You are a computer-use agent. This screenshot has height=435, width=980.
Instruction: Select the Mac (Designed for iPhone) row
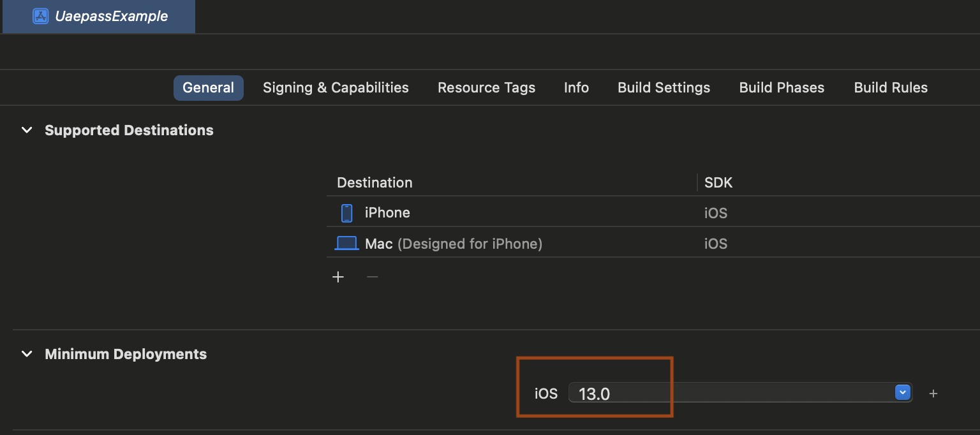tap(510, 244)
